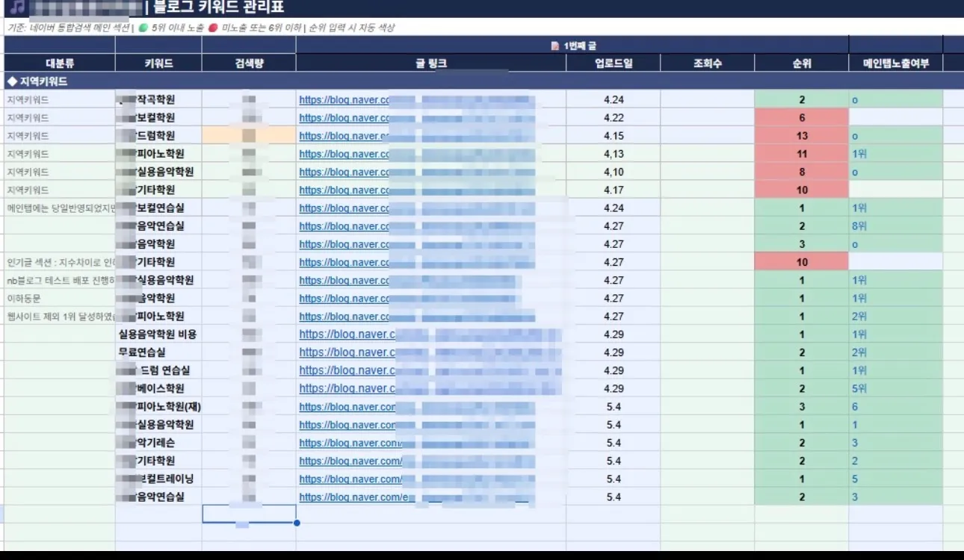Select the 이하동문 note cell
The image size is (964, 560).
click(60, 298)
